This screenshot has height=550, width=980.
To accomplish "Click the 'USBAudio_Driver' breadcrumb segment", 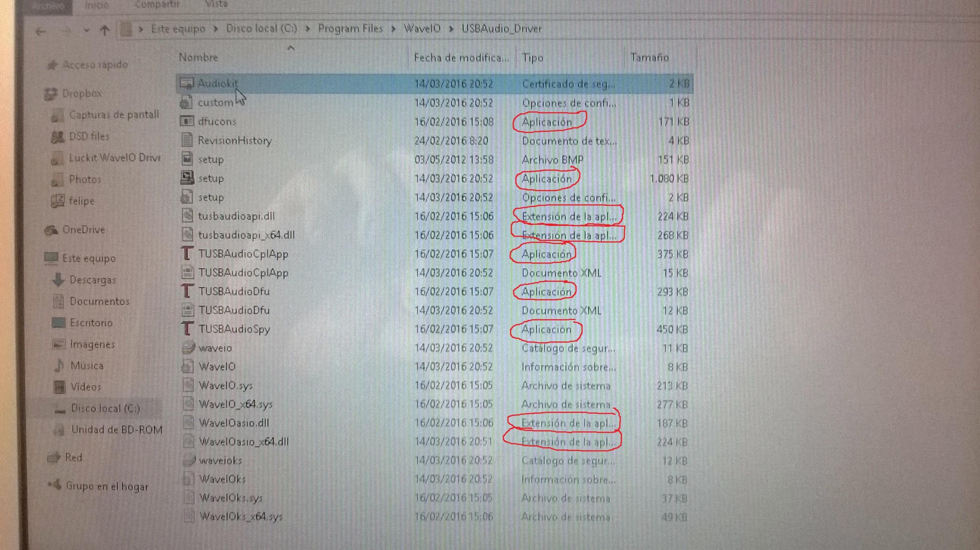I will pyautogui.click(x=502, y=29).
